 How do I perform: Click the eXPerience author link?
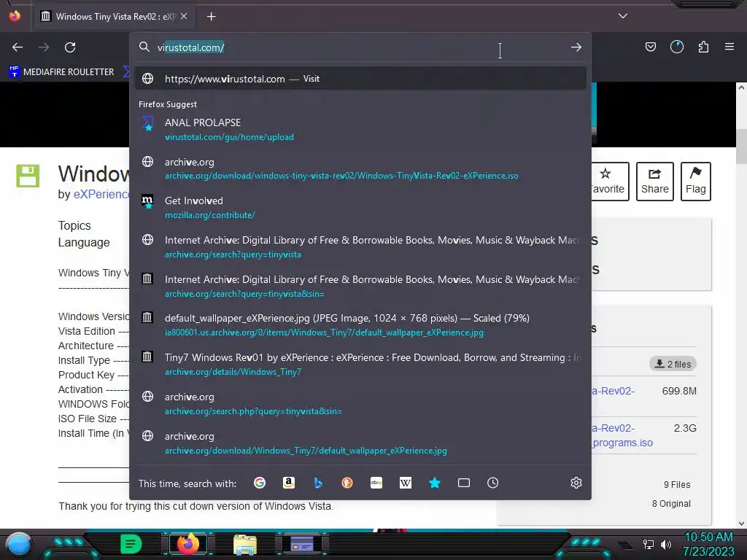101,194
